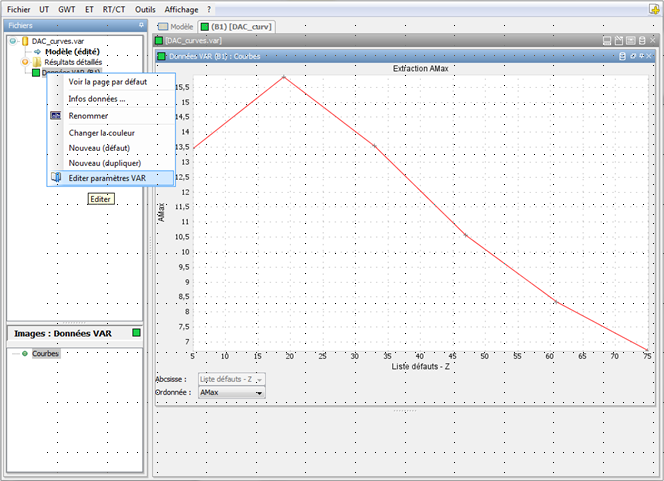The image size is (664, 481).
Task: Select Courbes in the Images list
Action: 45,354
